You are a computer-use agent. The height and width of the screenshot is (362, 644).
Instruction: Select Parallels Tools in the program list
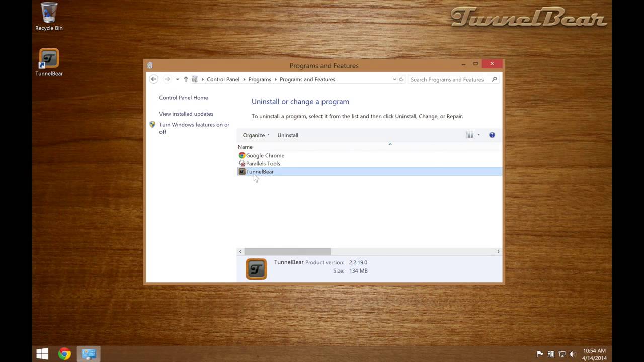[x=263, y=163]
